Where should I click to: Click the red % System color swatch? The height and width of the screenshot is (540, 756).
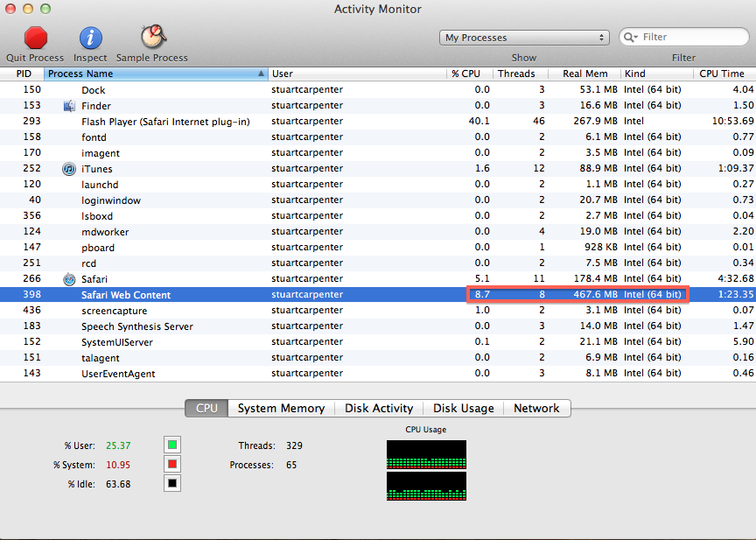(171, 465)
